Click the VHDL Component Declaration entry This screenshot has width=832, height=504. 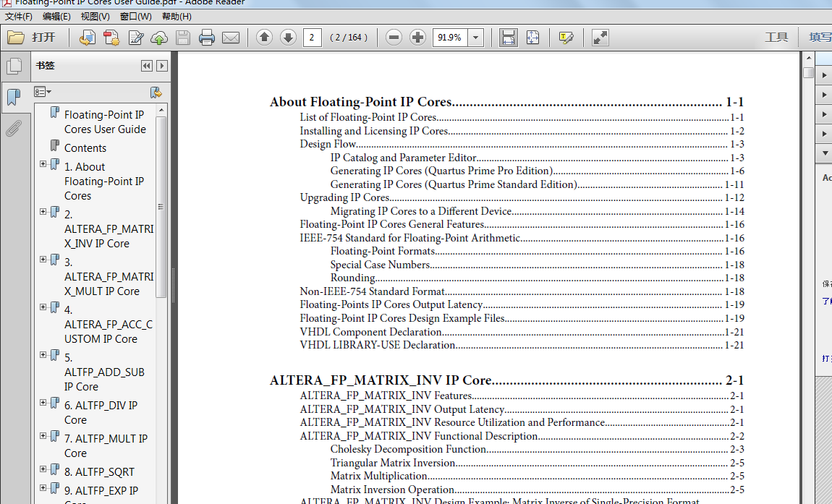[522, 332]
